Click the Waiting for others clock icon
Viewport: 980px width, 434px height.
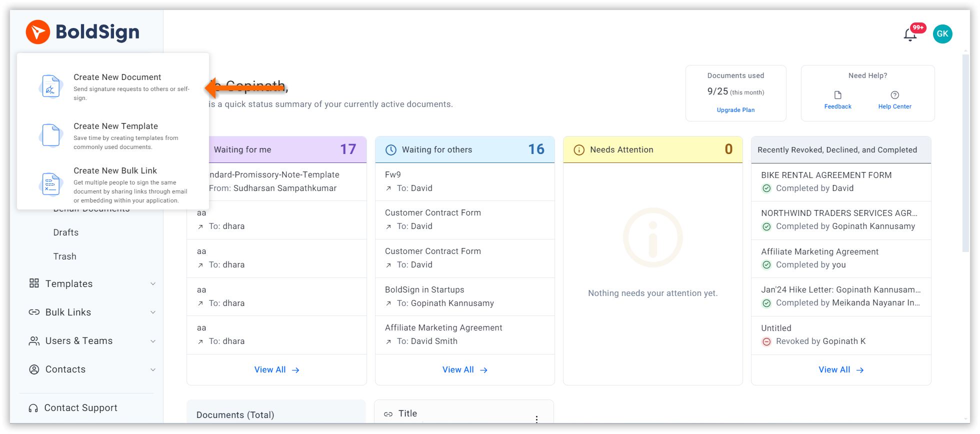[x=391, y=150]
